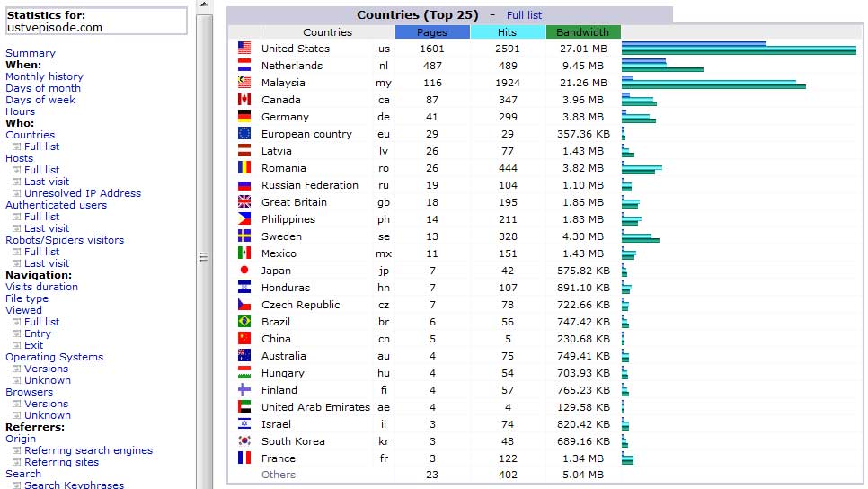Click the European country flag icon
The image size is (868, 489).
click(x=244, y=133)
